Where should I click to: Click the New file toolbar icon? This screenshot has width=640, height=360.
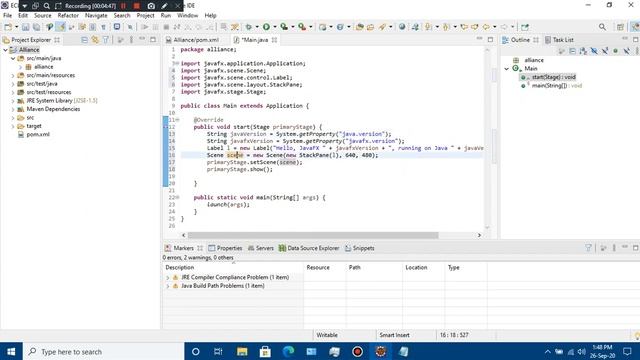(x=8, y=27)
